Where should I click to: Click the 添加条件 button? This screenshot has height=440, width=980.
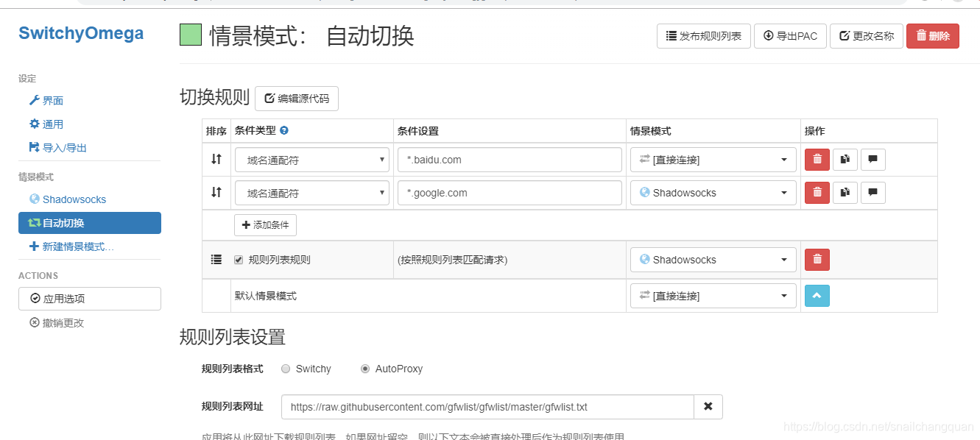(x=265, y=225)
